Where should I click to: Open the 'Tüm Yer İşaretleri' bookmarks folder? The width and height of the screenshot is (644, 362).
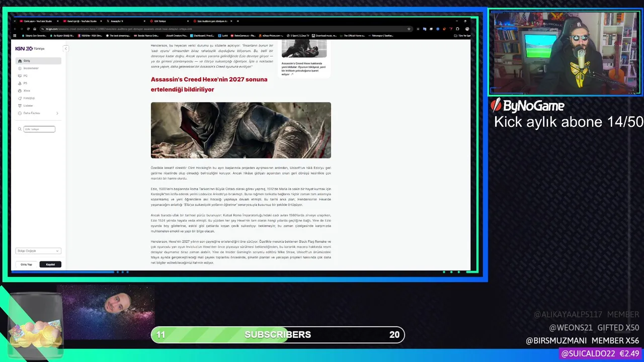(462, 36)
